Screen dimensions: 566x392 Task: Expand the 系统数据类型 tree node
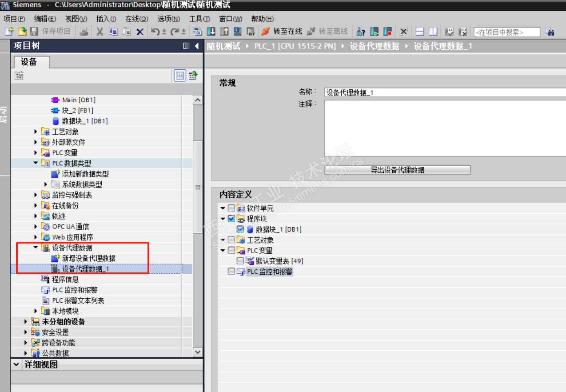46,184
